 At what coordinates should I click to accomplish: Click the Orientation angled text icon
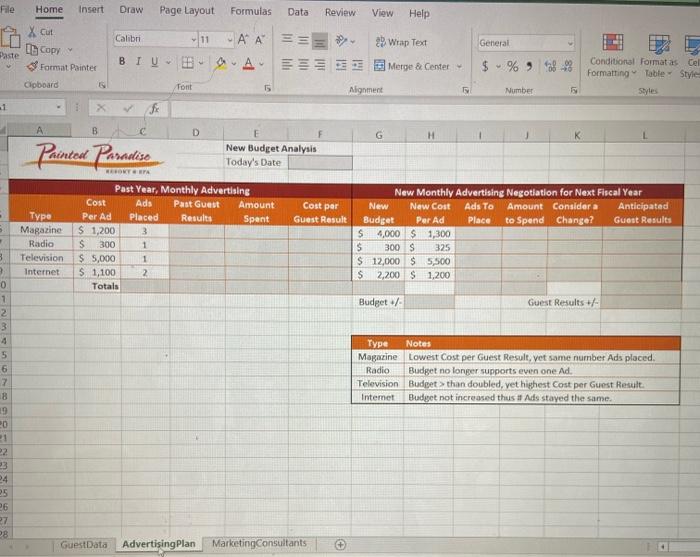(x=342, y=41)
